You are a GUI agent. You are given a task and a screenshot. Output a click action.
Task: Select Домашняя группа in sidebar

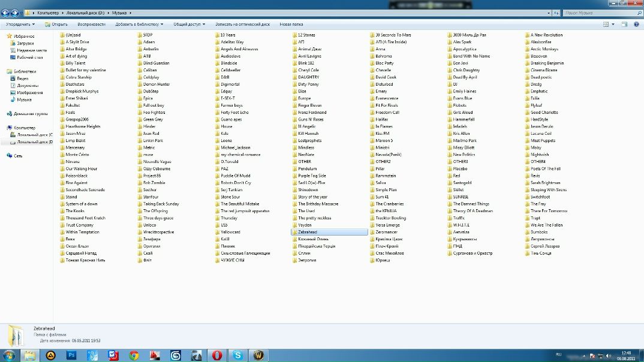(27, 114)
